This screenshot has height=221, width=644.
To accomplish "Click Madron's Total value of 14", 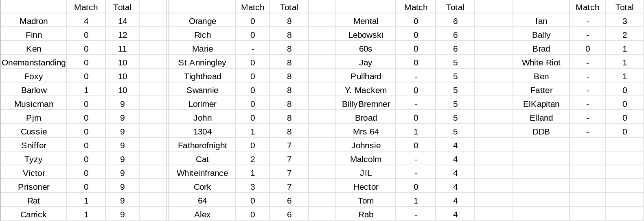I will tap(122, 21).
